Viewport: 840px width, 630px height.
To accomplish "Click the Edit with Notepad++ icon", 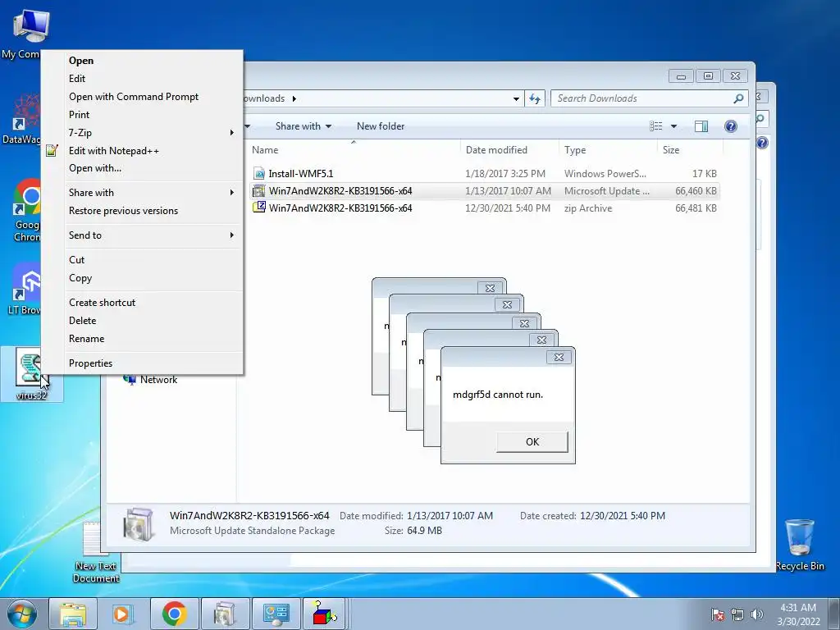I will pyautogui.click(x=52, y=151).
